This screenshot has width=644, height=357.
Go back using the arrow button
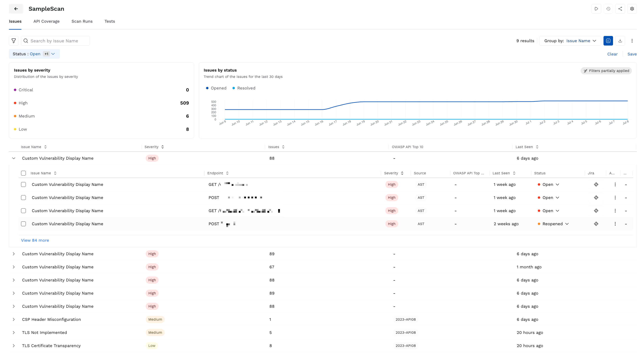[x=16, y=9]
